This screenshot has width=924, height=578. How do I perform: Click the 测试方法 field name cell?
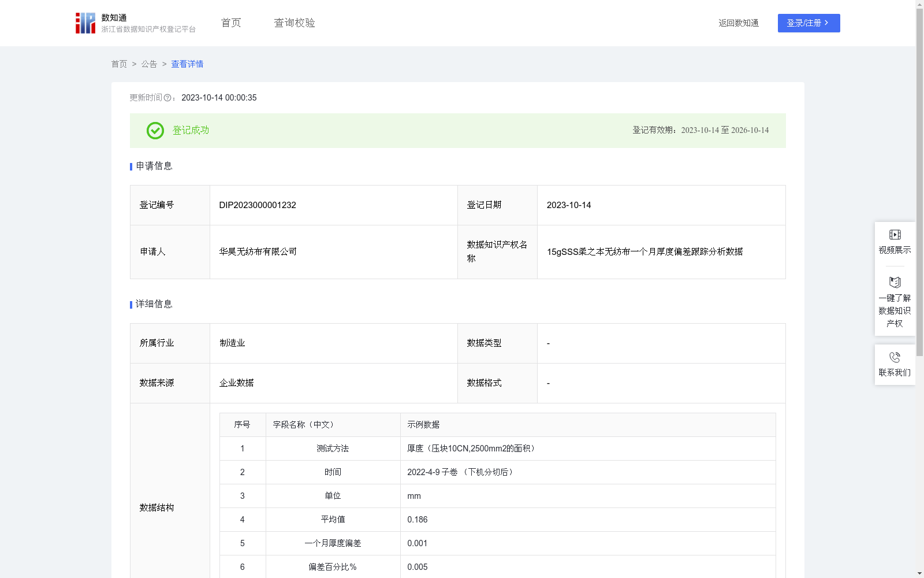(333, 449)
